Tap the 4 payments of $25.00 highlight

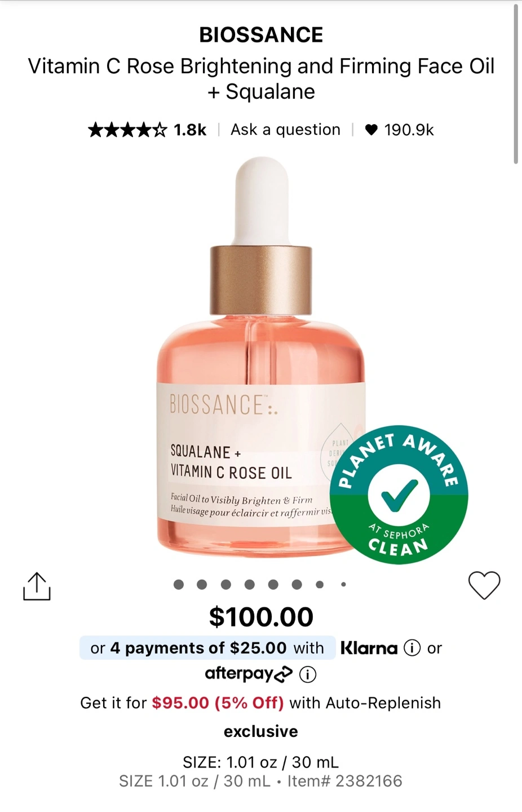coord(207,648)
